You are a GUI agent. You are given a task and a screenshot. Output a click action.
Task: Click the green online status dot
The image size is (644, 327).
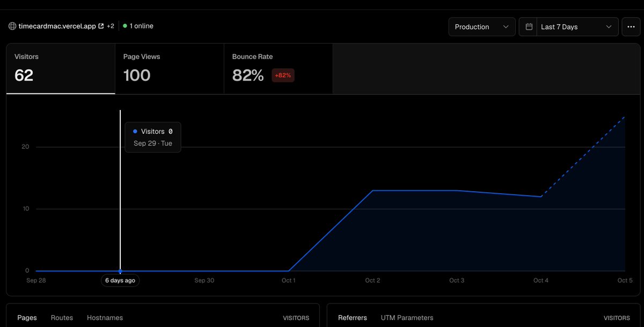click(x=125, y=26)
